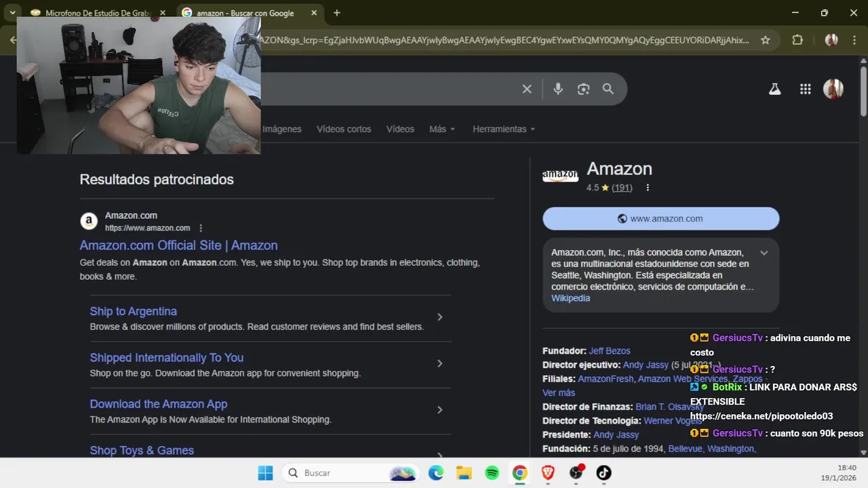Open Microsoft Edge from taskbar
This screenshot has height=488, width=868.
tap(435, 473)
